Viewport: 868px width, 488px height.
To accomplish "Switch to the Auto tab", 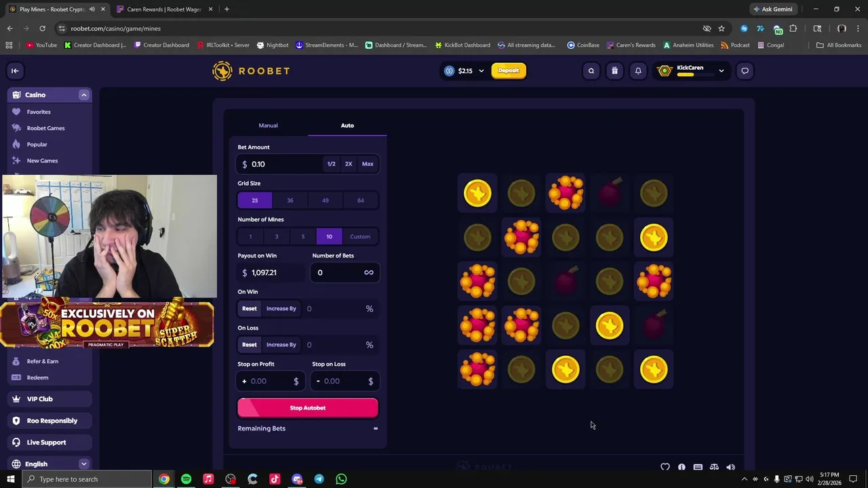I will coord(347,125).
